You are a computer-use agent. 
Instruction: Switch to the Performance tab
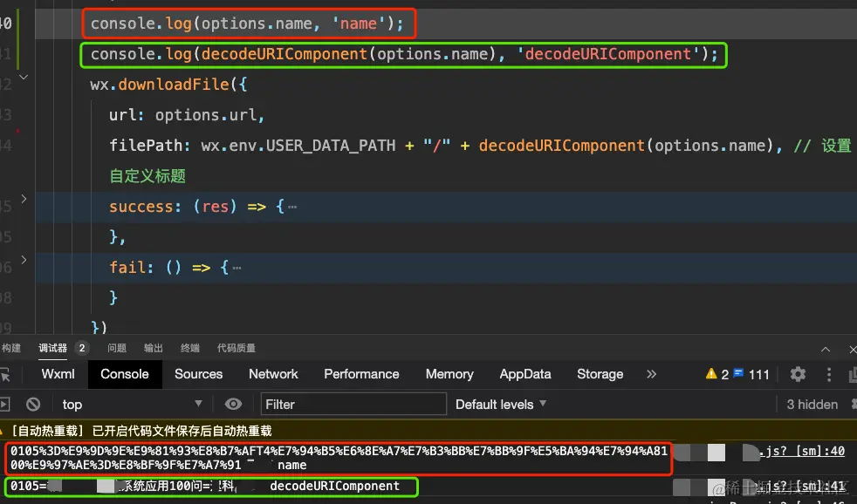361,374
